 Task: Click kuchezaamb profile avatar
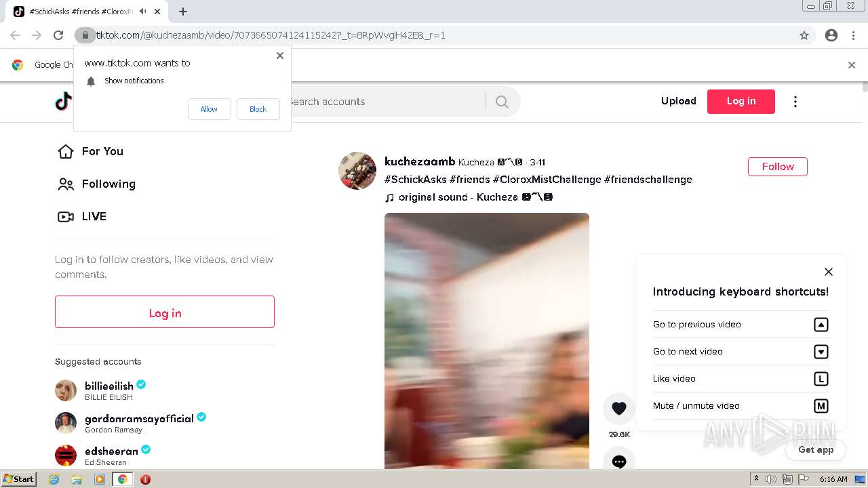[357, 171]
